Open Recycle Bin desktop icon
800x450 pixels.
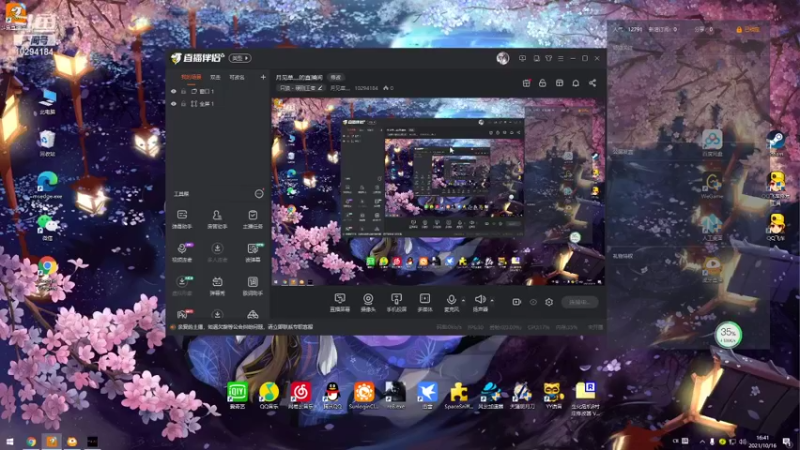point(47,143)
